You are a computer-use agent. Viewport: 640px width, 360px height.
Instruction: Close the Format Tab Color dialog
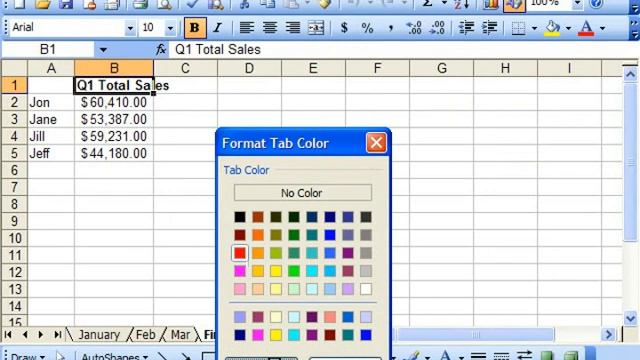pos(376,143)
